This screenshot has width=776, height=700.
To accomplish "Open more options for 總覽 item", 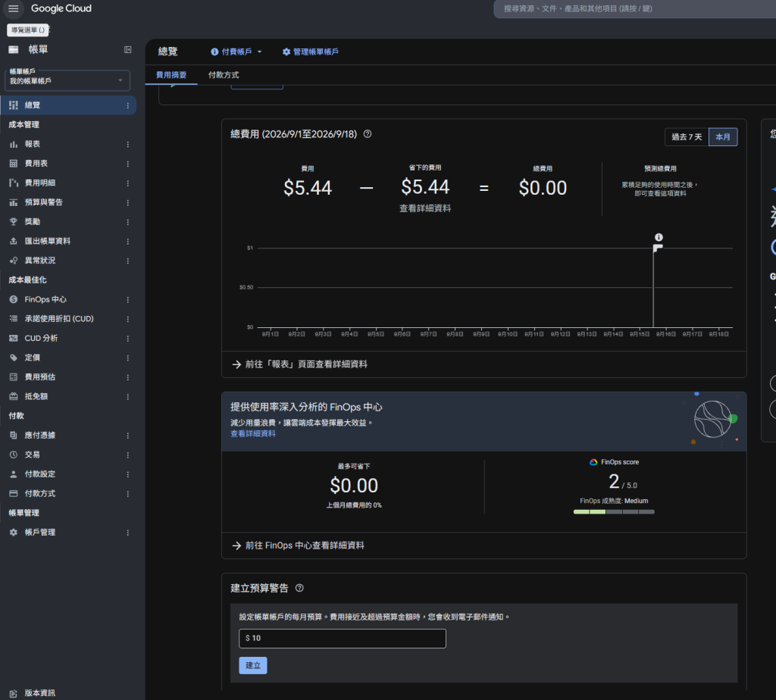I will pyautogui.click(x=127, y=105).
